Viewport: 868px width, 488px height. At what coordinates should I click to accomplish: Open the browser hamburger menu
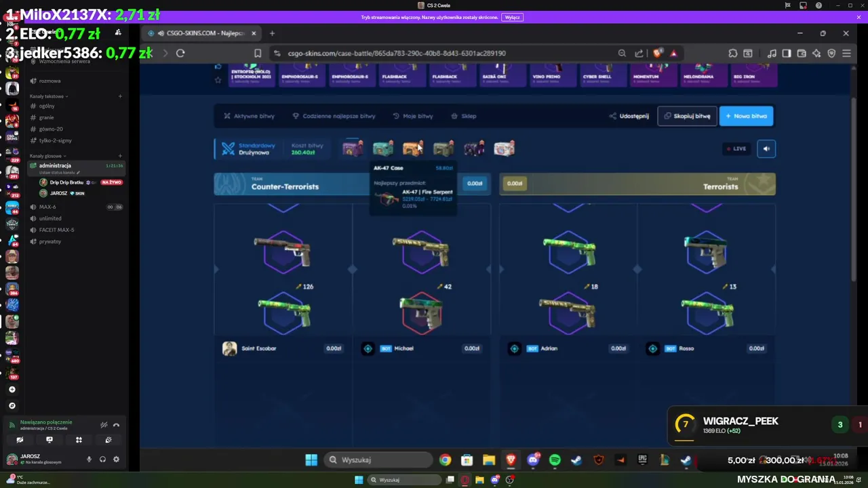[x=846, y=53]
